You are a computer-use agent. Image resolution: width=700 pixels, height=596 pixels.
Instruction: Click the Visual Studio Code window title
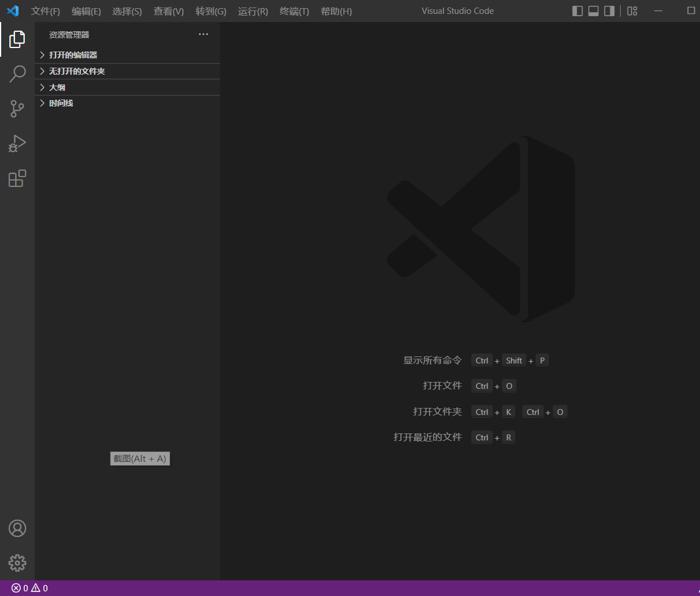[x=457, y=11]
